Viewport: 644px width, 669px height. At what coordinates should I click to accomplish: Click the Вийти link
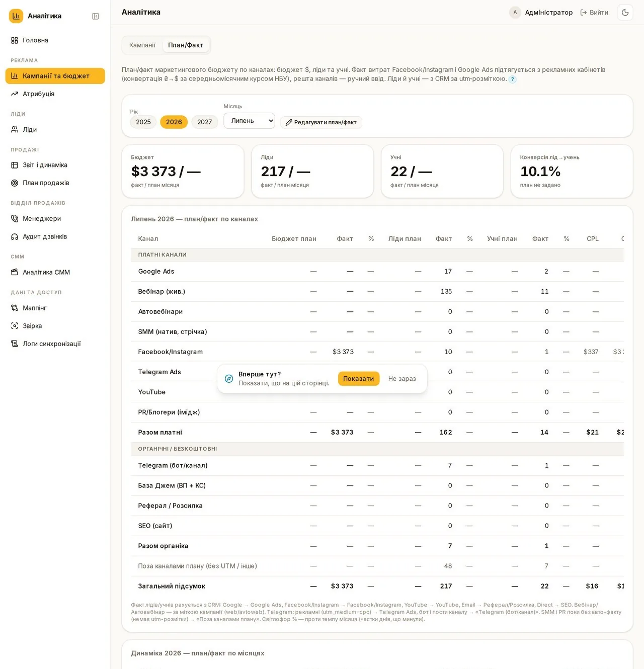[x=594, y=13]
